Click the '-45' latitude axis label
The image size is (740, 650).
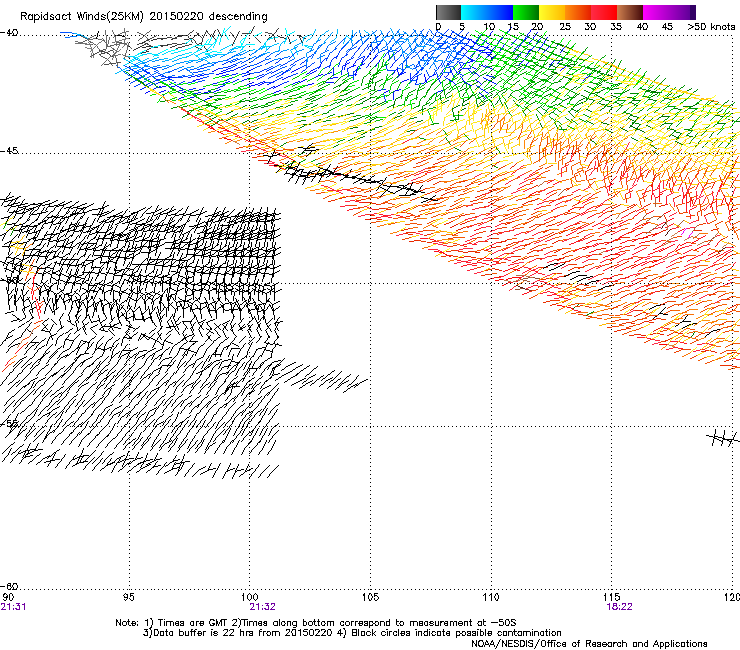tap(9, 151)
